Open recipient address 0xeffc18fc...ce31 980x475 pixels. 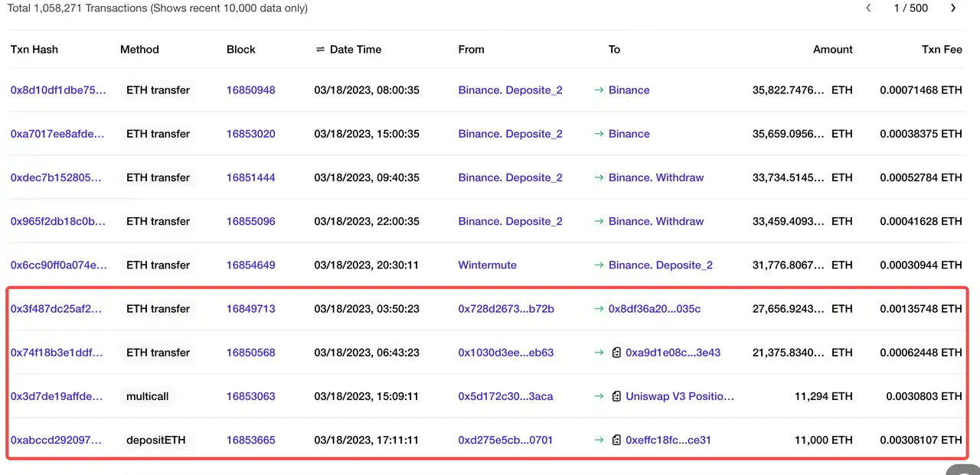668,440
